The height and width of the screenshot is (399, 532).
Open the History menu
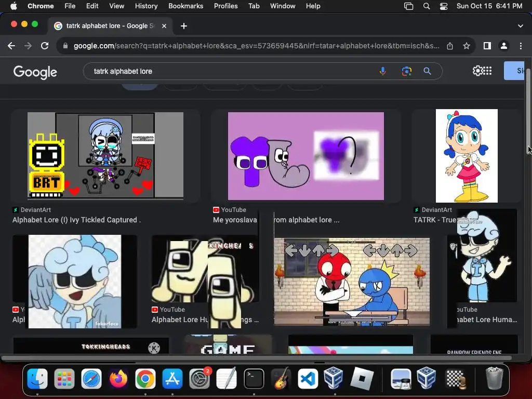coord(146,6)
